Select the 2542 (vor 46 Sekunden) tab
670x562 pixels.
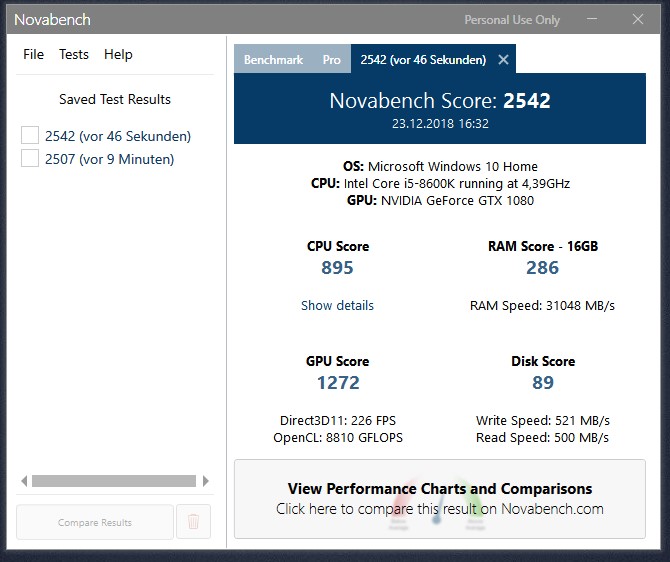pyautogui.click(x=423, y=59)
